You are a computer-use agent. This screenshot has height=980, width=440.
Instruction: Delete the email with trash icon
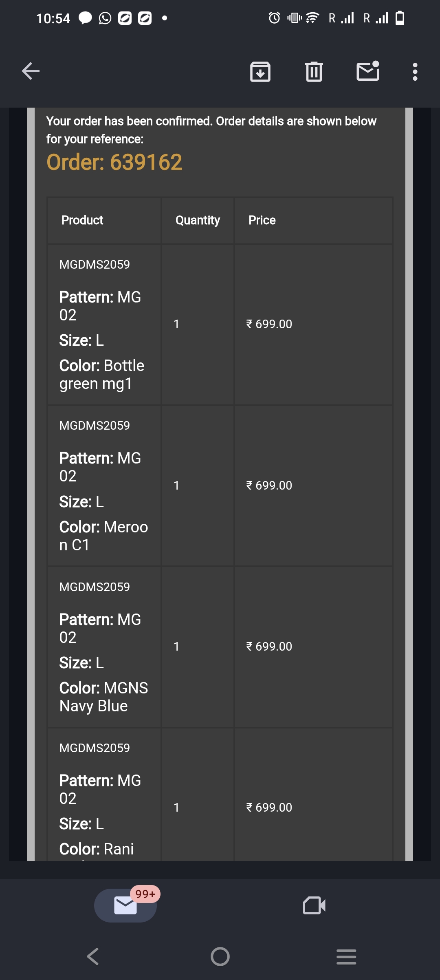314,72
